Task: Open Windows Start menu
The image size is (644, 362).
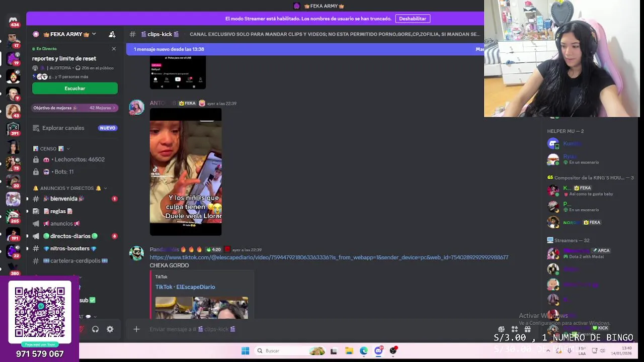Action: click(246, 351)
